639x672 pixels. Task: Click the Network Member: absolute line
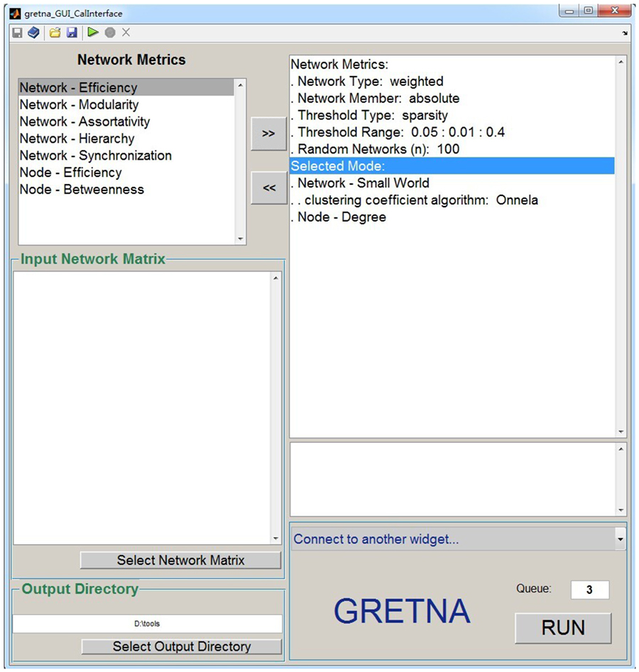[452, 98]
